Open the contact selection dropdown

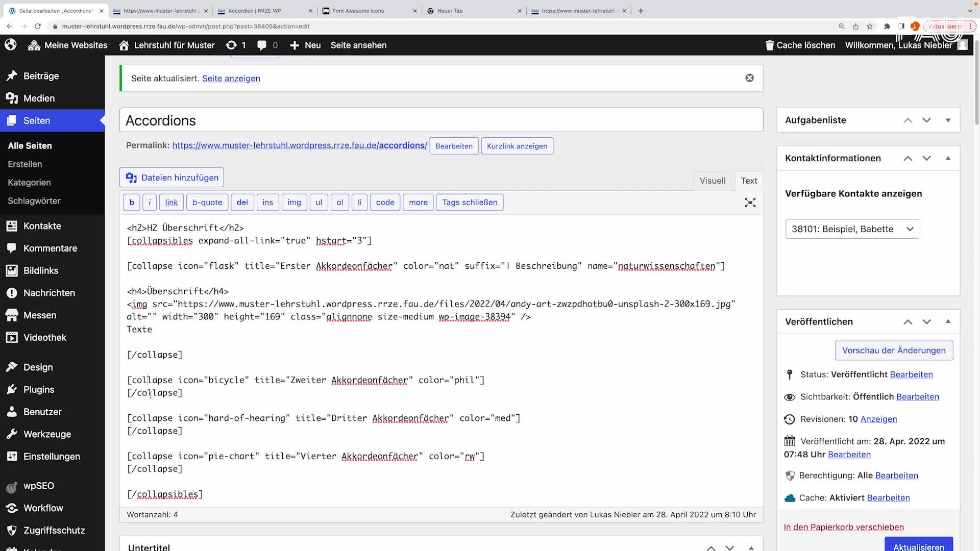(x=852, y=229)
